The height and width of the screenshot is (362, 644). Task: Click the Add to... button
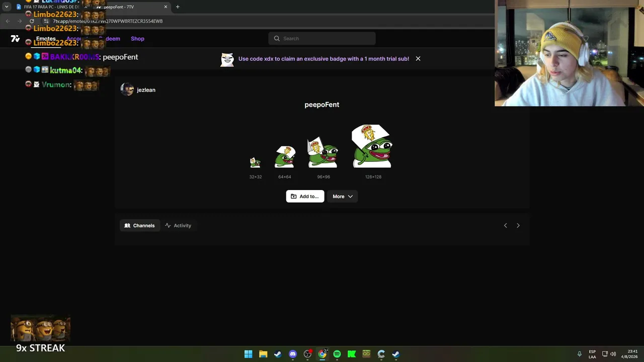[x=305, y=197]
